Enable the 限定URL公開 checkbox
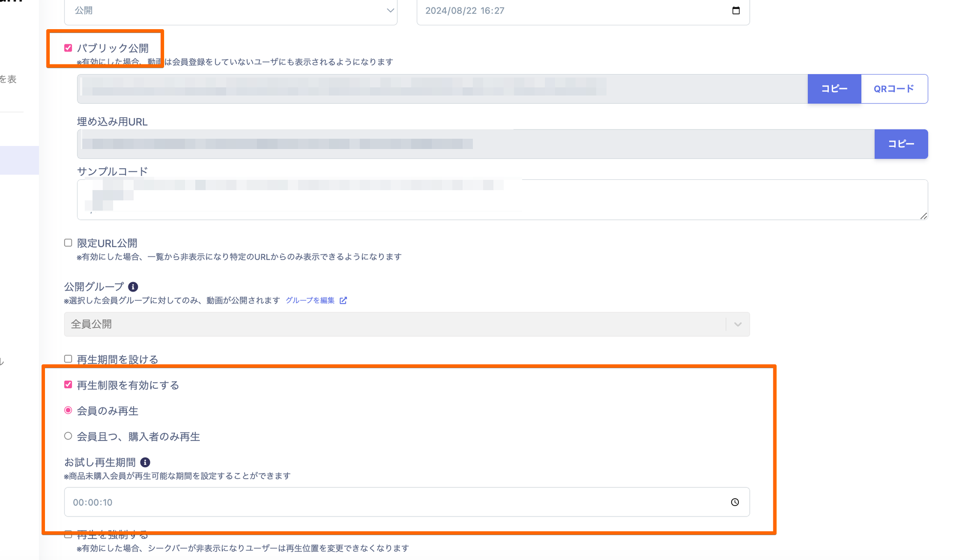This screenshot has width=980, height=560. pyautogui.click(x=68, y=243)
